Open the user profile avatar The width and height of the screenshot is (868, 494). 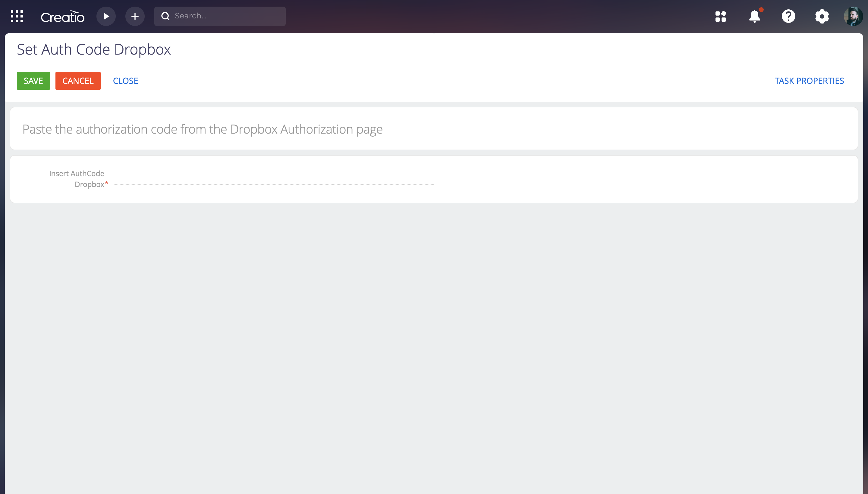pyautogui.click(x=853, y=16)
